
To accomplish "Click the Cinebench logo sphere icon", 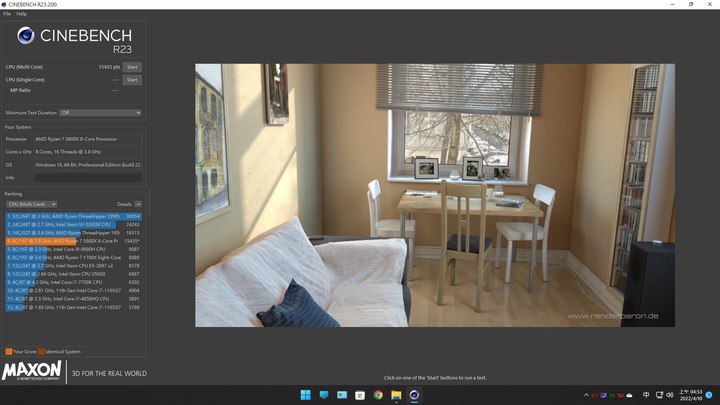I will 26,35.
